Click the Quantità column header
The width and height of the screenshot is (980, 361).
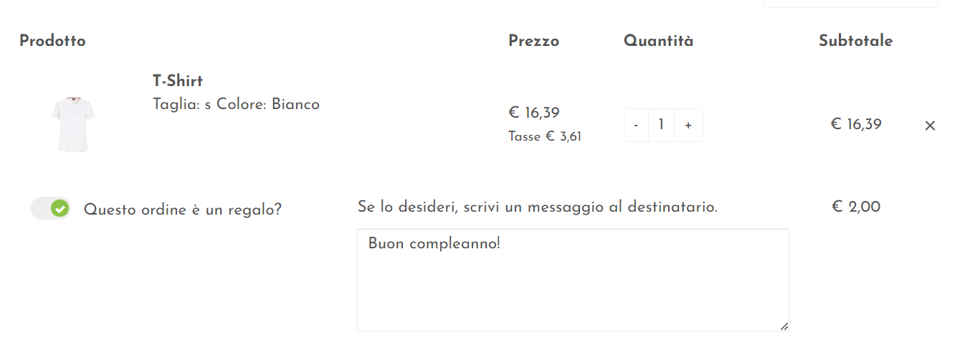click(658, 41)
